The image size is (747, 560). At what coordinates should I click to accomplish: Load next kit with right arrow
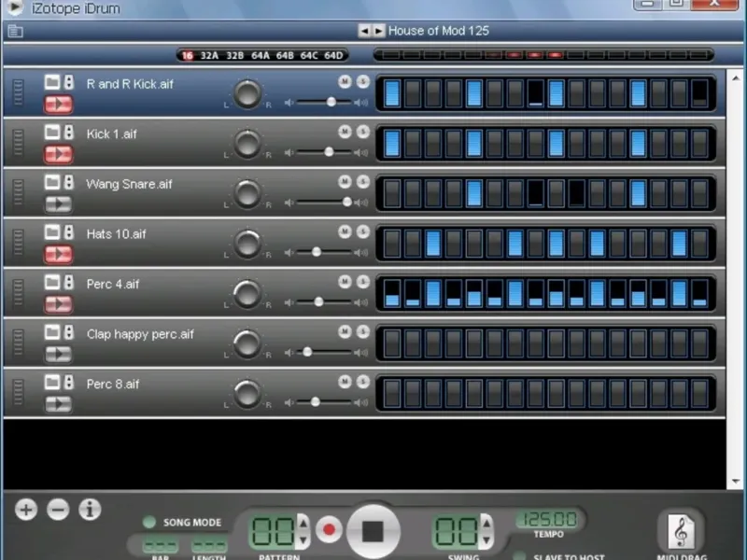click(x=379, y=31)
